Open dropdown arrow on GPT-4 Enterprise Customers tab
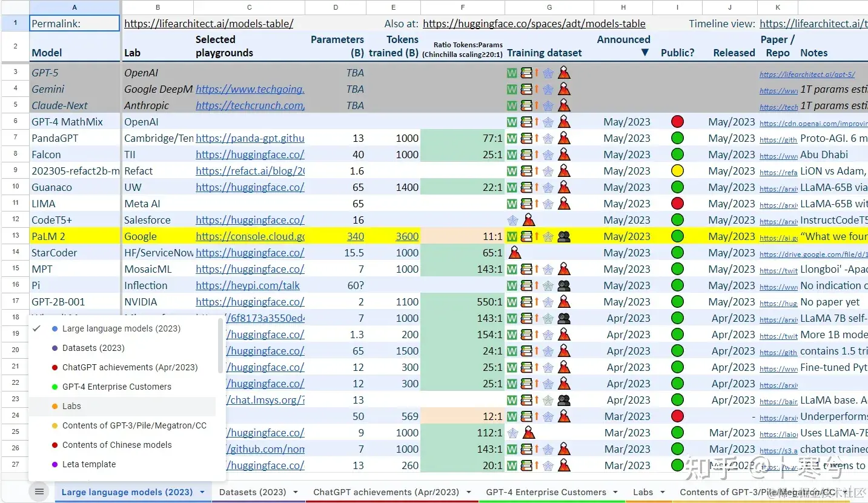 pyautogui.click(x=616, y=492)
